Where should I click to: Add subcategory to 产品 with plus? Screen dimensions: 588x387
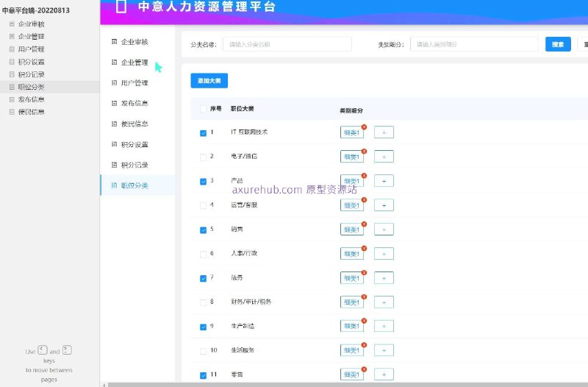(x=384, y=181)
